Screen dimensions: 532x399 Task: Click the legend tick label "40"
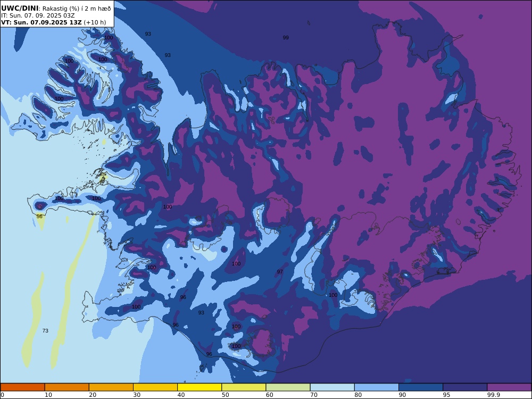pos(181,395)
